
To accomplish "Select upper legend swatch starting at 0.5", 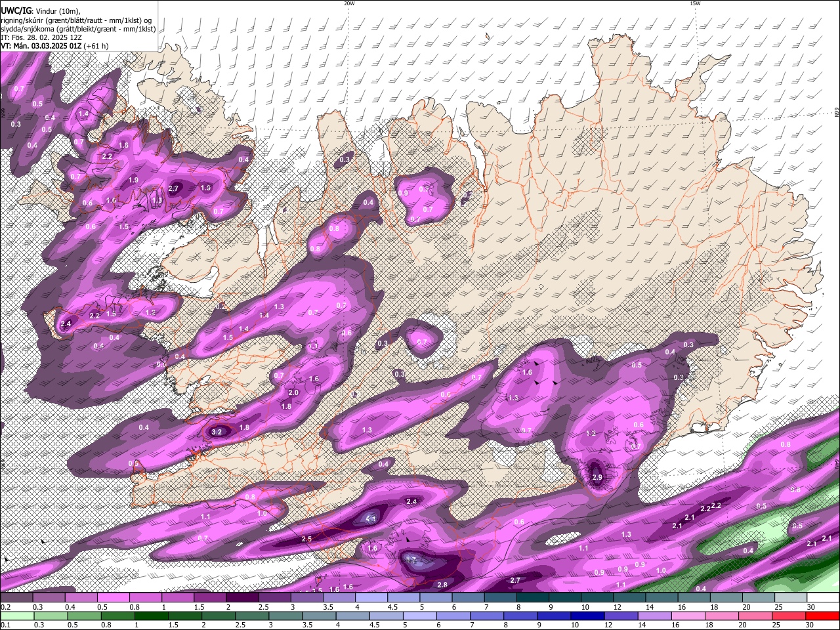I will click(113, 598).
